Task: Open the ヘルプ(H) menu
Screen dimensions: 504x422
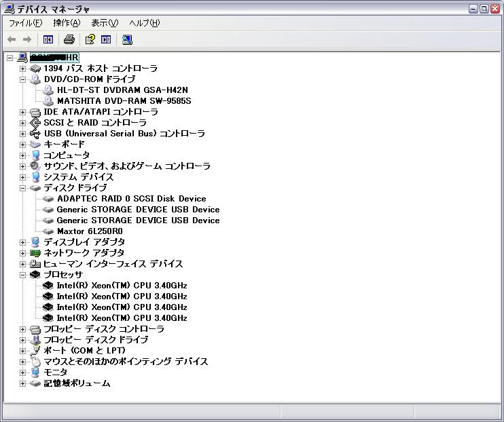Action: pos(144,23)
